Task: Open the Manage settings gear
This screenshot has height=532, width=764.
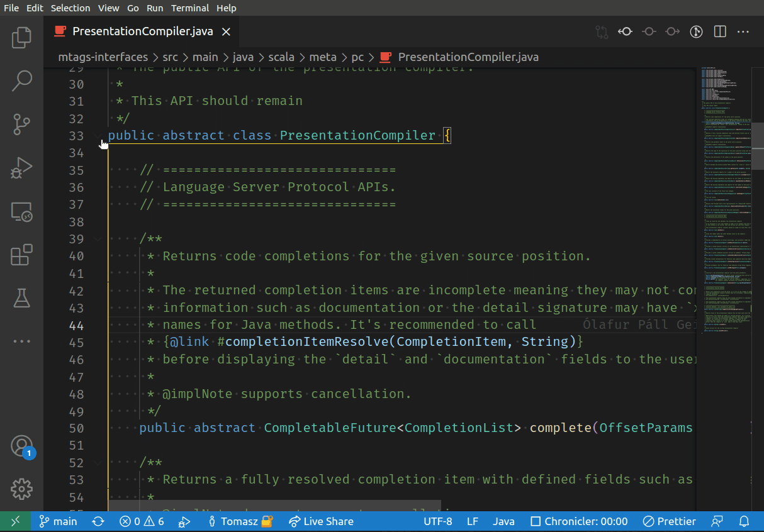Action: pyautogui.click(x=21, y=489)
